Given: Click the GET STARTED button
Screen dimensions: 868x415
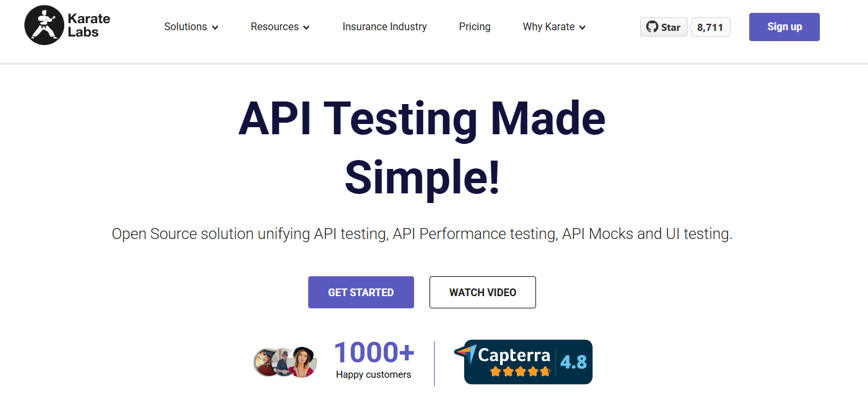Looking at the screenshot, I should point(361,292).
